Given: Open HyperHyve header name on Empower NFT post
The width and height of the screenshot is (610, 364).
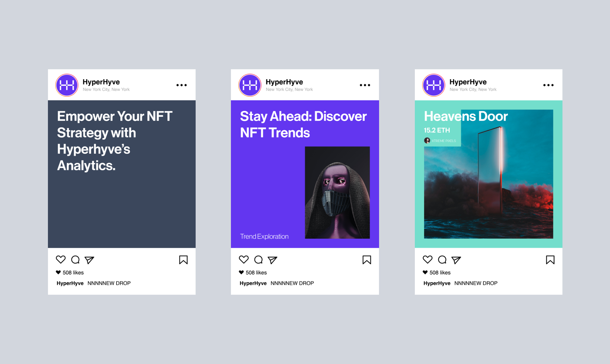Looking at the screenshot, I should pyautogui.click(x=101, y=82).
